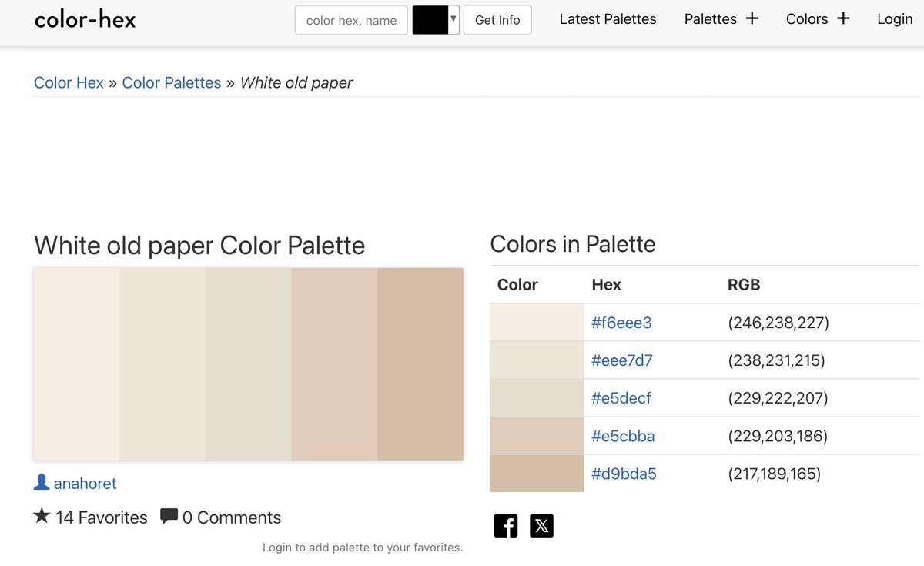Click the user profile icon beside anahoret

(x=42, y=483)
